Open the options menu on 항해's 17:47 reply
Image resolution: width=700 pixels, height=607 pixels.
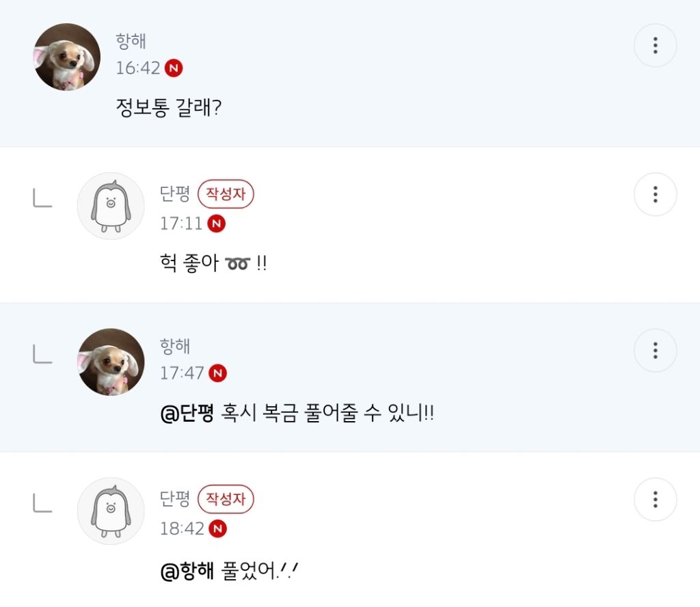pos(655,350)
